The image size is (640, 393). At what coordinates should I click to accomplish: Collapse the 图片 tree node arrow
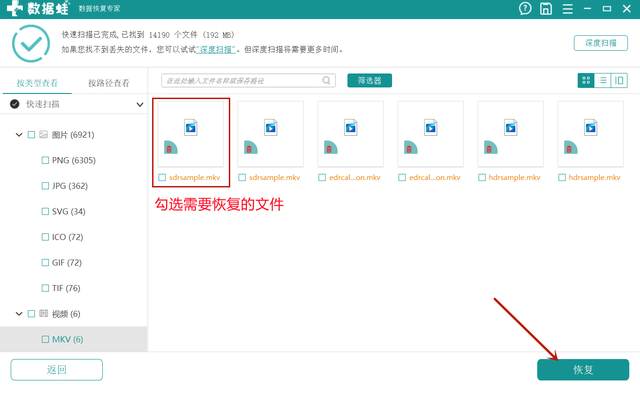coord(19,135)
